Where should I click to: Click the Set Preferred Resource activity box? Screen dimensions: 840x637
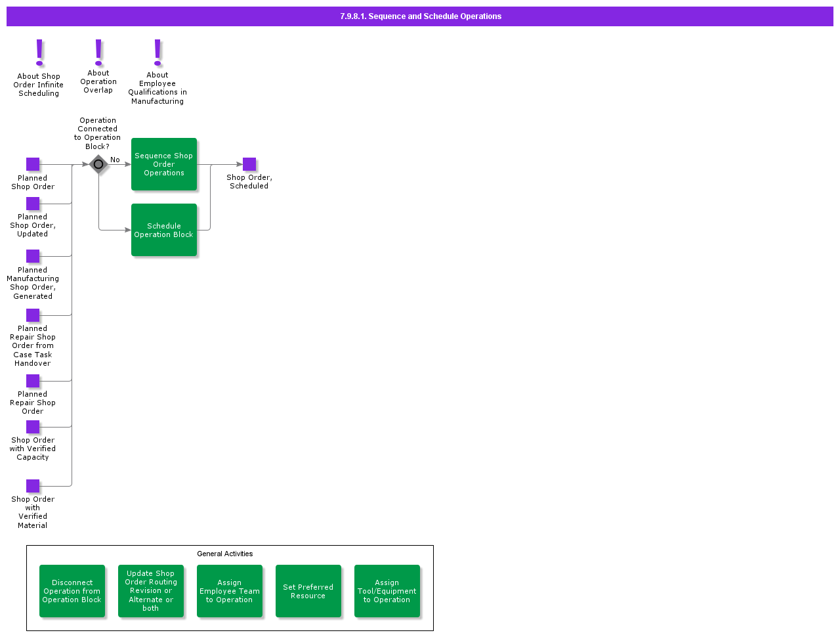(x=308, y=591)
